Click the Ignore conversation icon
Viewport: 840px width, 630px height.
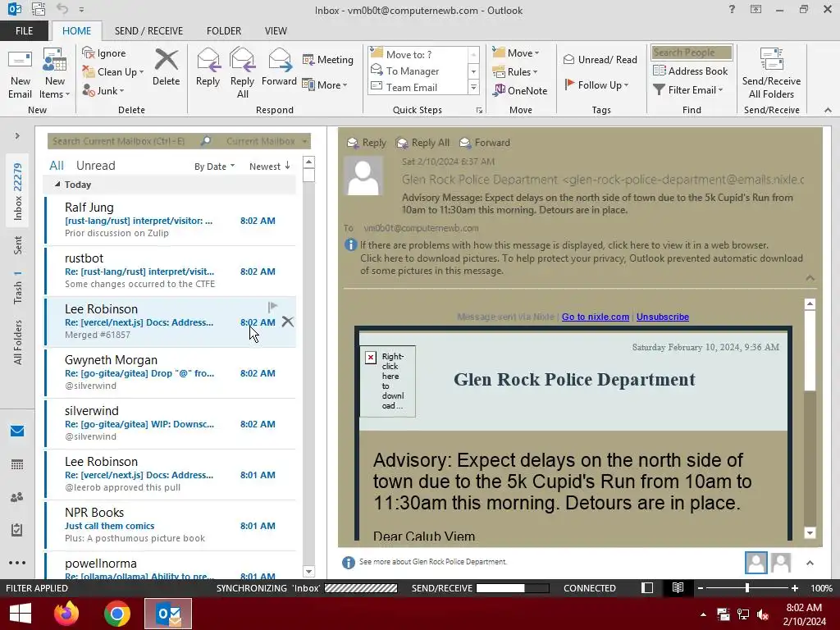(104, 53)
